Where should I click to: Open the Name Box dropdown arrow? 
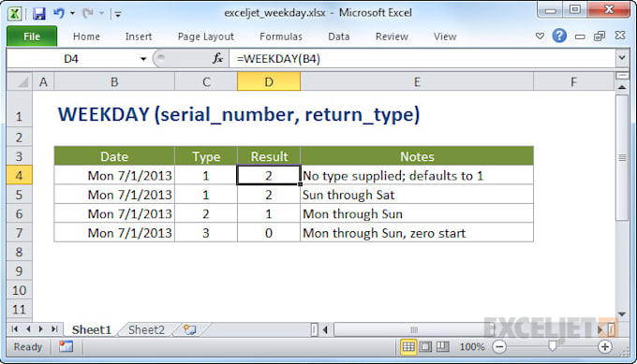(x=143, y=59)
